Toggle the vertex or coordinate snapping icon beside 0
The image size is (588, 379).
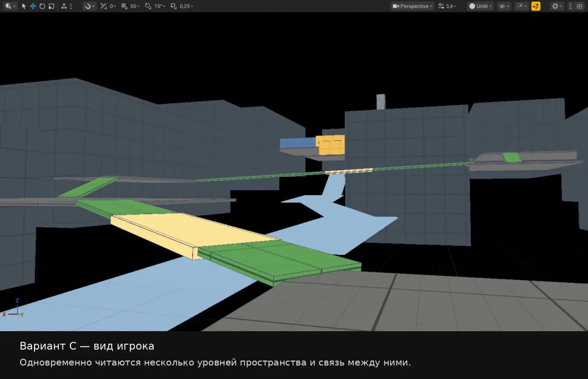(x=104, y=6)
